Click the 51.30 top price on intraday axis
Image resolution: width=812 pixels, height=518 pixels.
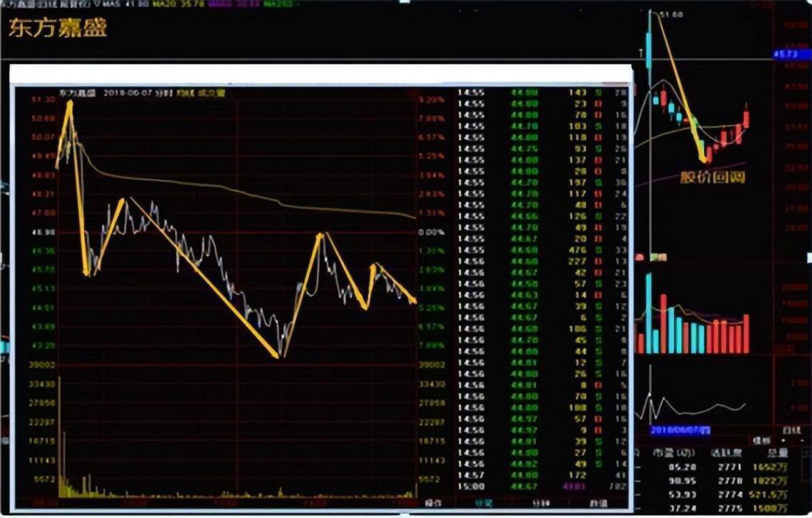pos(44,99)
